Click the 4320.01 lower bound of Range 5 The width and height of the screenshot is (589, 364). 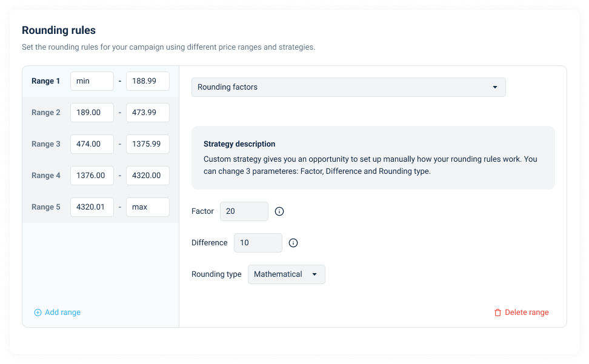point(92,207)
